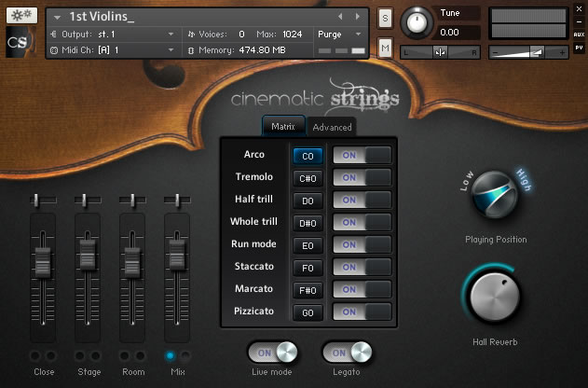
Task: Go to next instrument with right arrow
Action: 358,17
